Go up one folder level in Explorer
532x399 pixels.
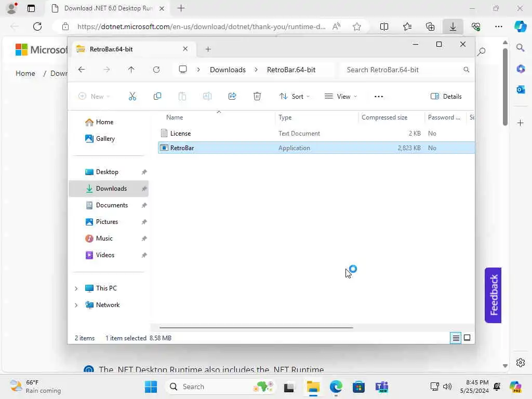click(131, 70)
